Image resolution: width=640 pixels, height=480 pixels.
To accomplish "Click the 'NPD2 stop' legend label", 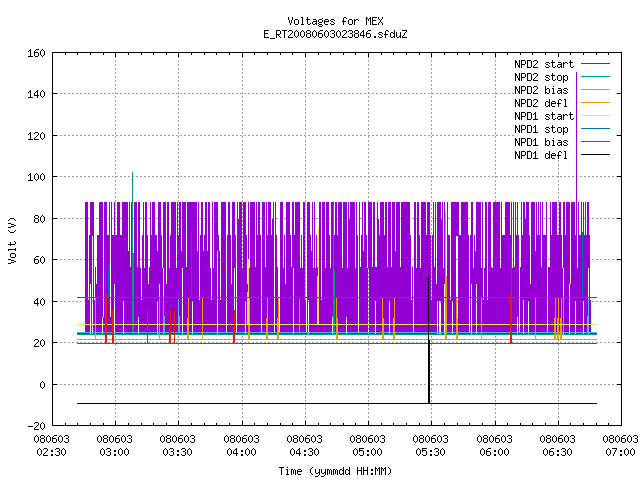I will 541,77.
